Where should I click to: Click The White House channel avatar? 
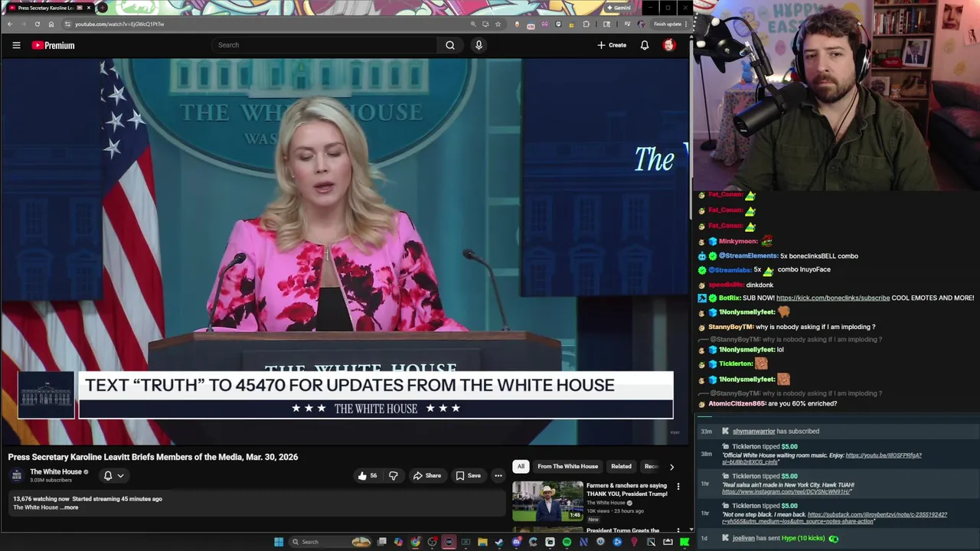tap(17, 475)
